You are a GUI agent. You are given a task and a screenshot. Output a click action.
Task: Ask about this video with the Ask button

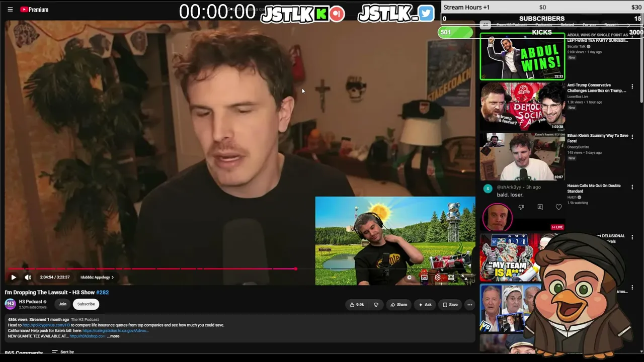[425, 305]
